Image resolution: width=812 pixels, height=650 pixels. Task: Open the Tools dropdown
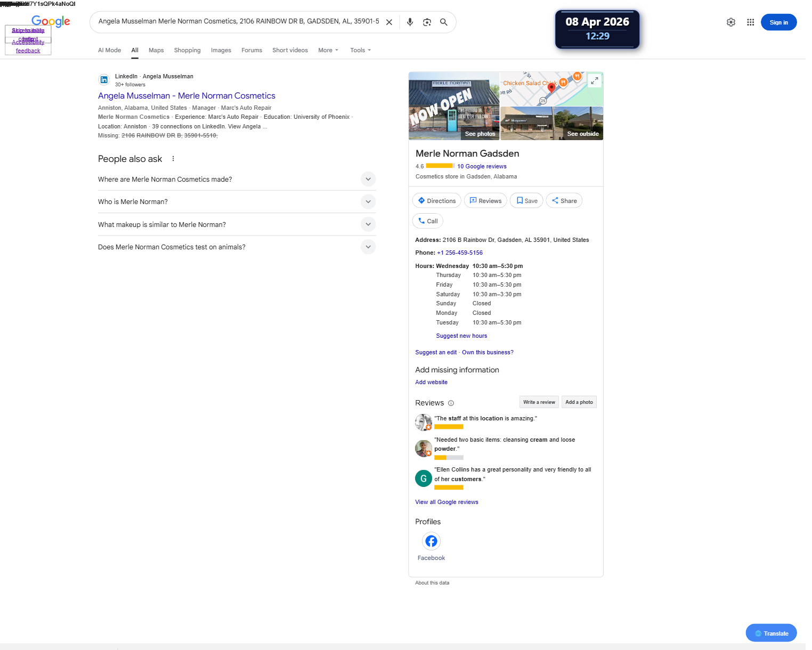[361, 50]
